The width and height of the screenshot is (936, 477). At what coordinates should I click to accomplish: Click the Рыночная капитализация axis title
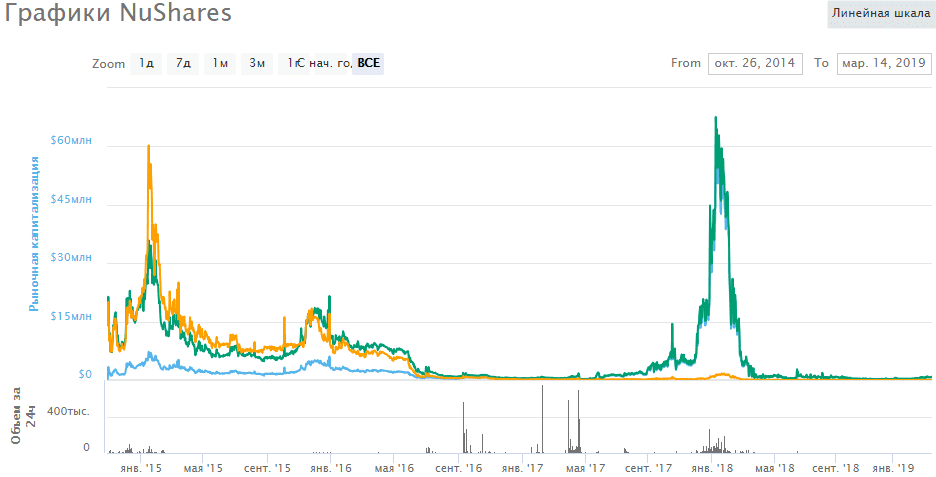35,233
